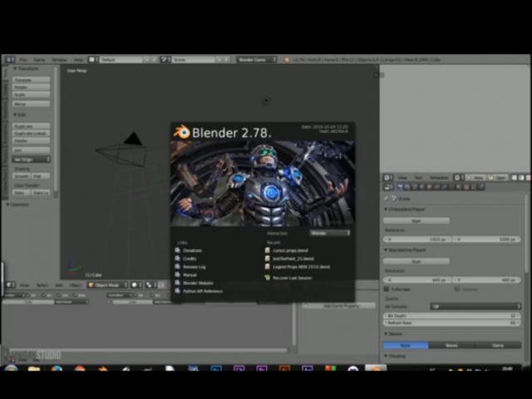Open Firefox from the taskbar

point(57,369)
